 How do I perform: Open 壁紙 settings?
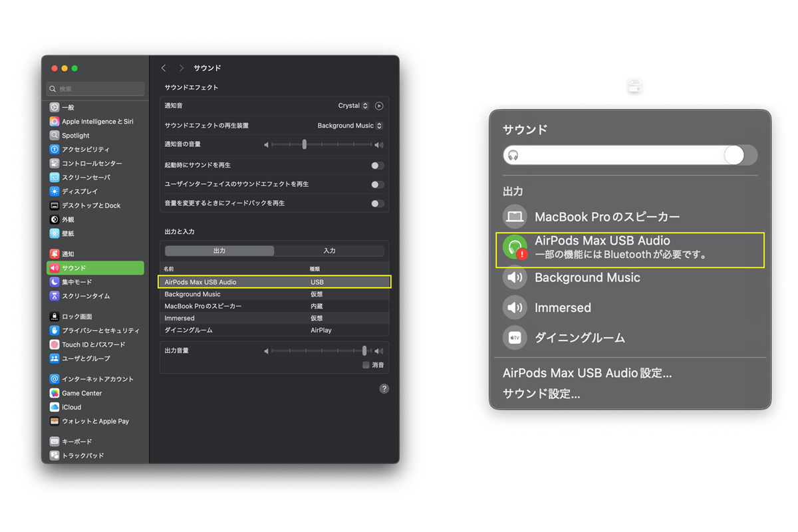tap(95, 233)
